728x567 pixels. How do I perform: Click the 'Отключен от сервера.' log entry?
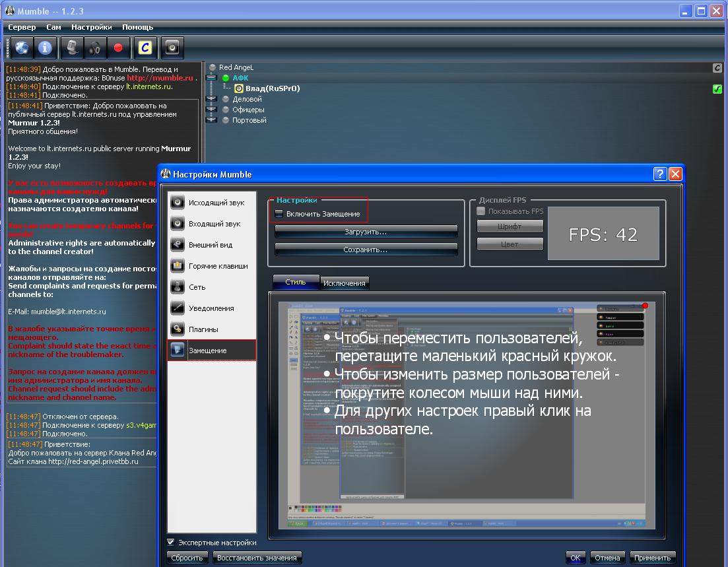point(81,417)
